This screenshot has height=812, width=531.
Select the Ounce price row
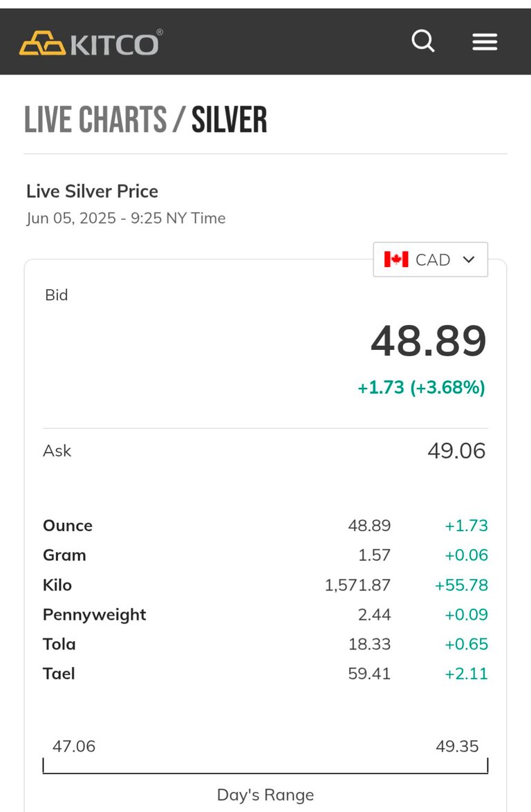[265, 525]
